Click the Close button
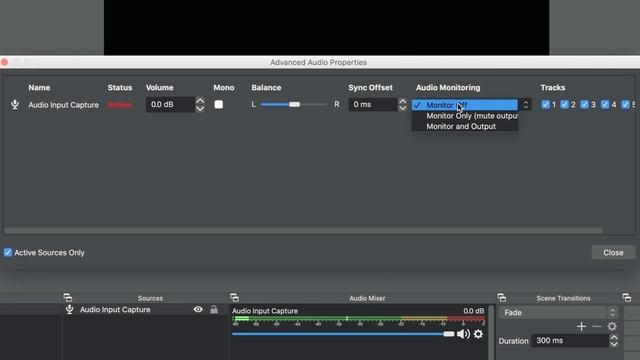The width and height of the screenshot is (640, 360). [x=613, y=253]
